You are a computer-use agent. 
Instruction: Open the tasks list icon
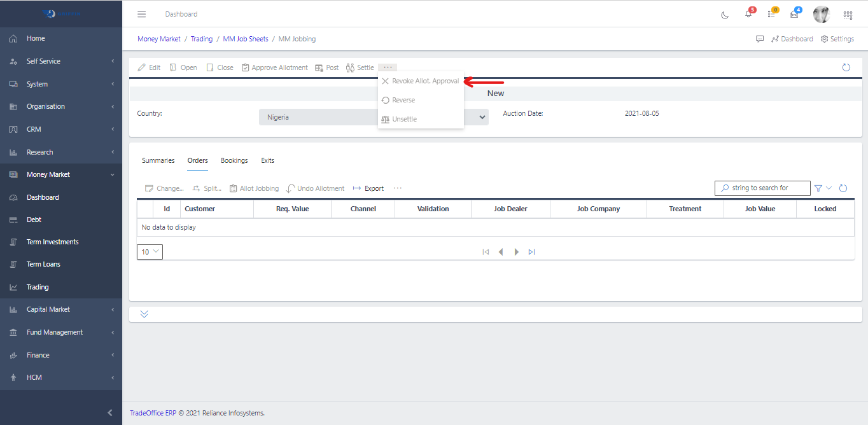[x=771, y=14]
